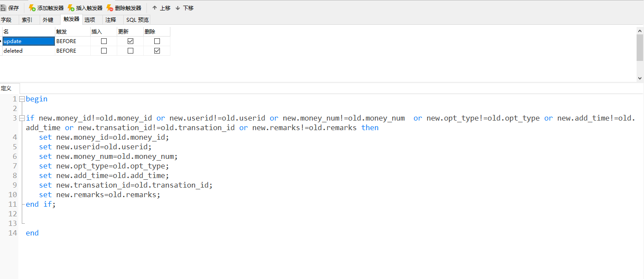
Task: Click the Move Down arrow icon
Action: (x=178, y=8)
